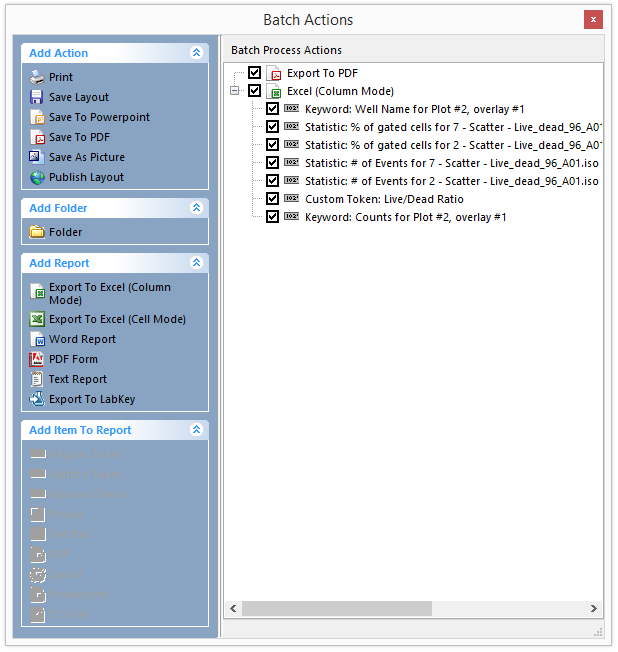The width and height of the screenshot is (618, 652).
Task: Collapse the Add Action panel
Action: click(x=196, y=53)
